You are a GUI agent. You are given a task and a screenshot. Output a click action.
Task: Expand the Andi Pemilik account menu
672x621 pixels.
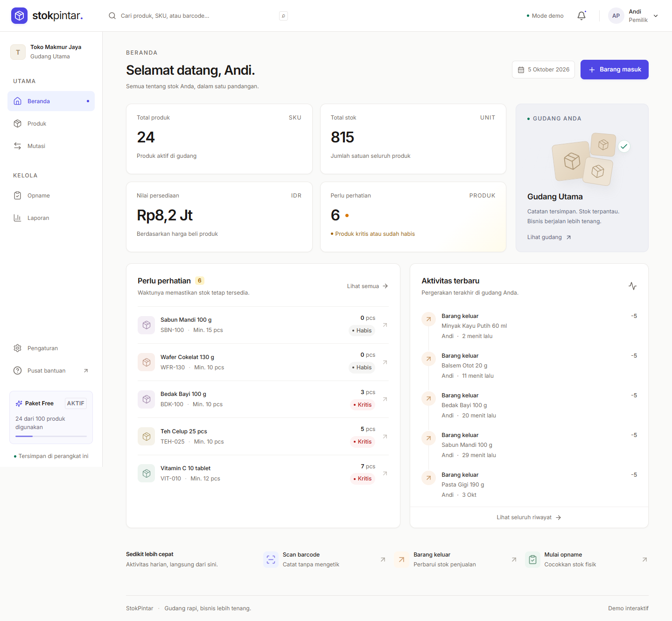(634, 16)
